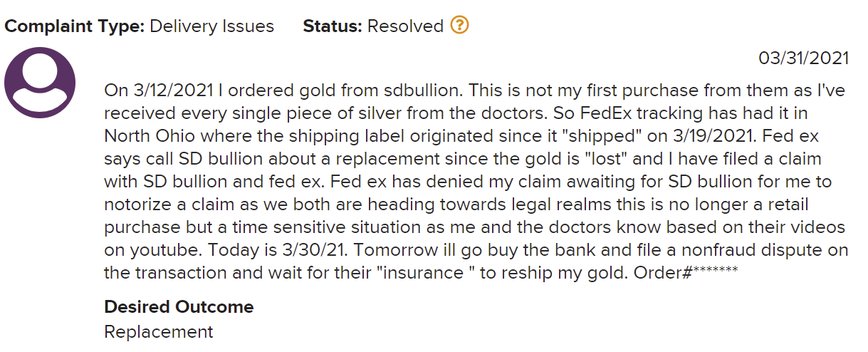This screenshot has height=352, width=868.
Task: Click the 03/31/2021 complaint date
Action: pos(804,58)
